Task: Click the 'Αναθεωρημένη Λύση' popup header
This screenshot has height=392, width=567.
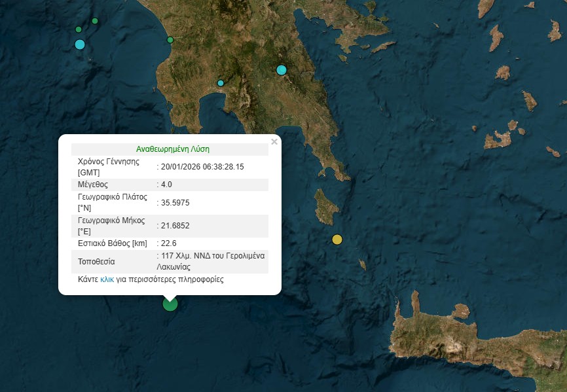Action: pos(172,149)
